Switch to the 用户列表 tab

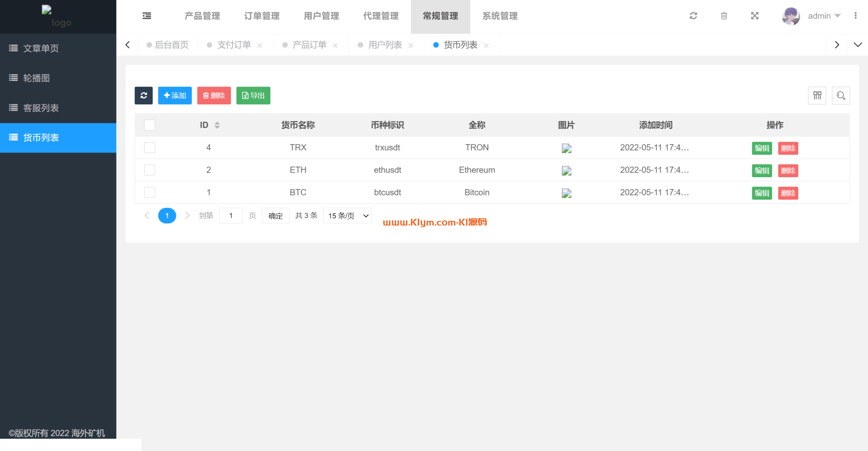click(x=385, y=45)
